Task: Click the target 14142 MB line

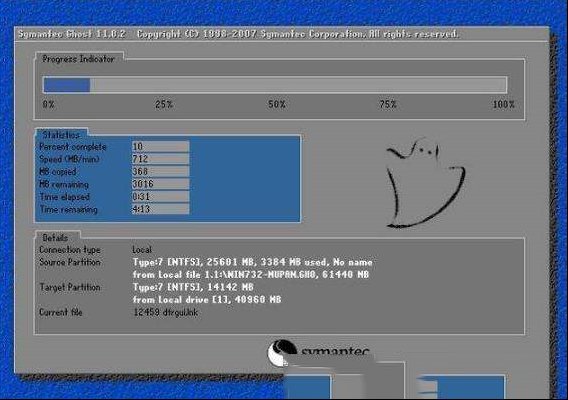Action: point(193,287)
